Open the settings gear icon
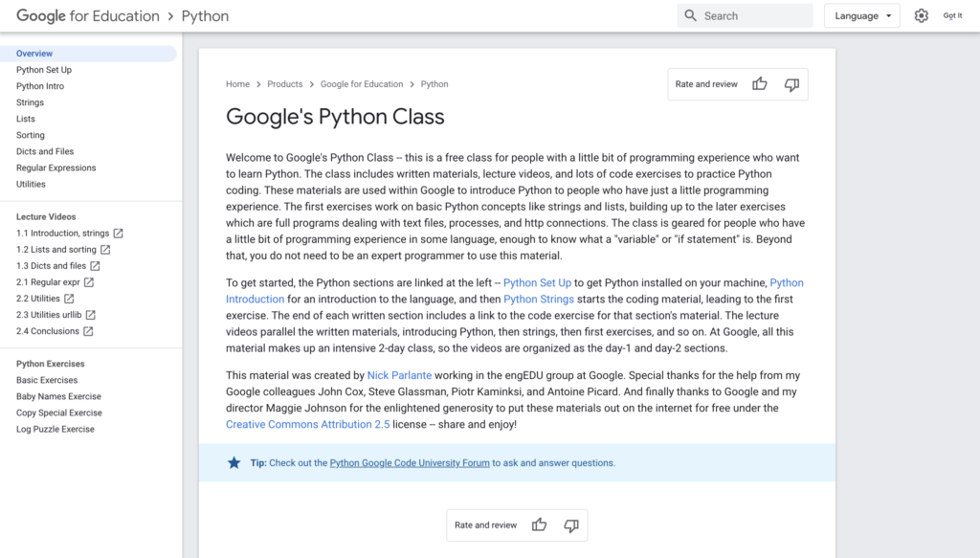The width and height of the screenshot is (980, 558). pyautogui.click(x=922, y=15)
